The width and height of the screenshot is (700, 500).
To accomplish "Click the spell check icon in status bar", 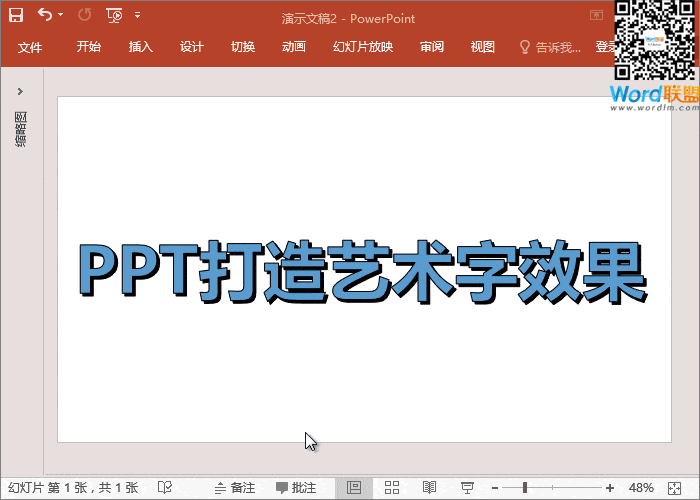I will pos(165,487).
